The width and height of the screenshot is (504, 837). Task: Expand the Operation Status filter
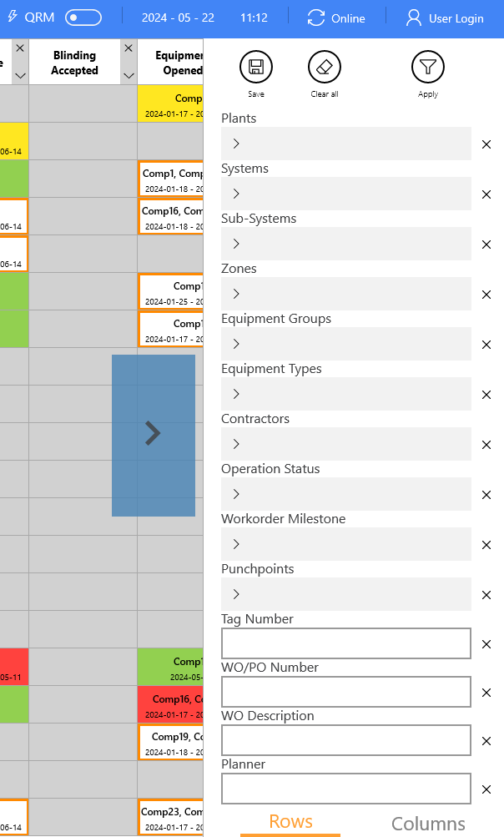tap(236, 494)
